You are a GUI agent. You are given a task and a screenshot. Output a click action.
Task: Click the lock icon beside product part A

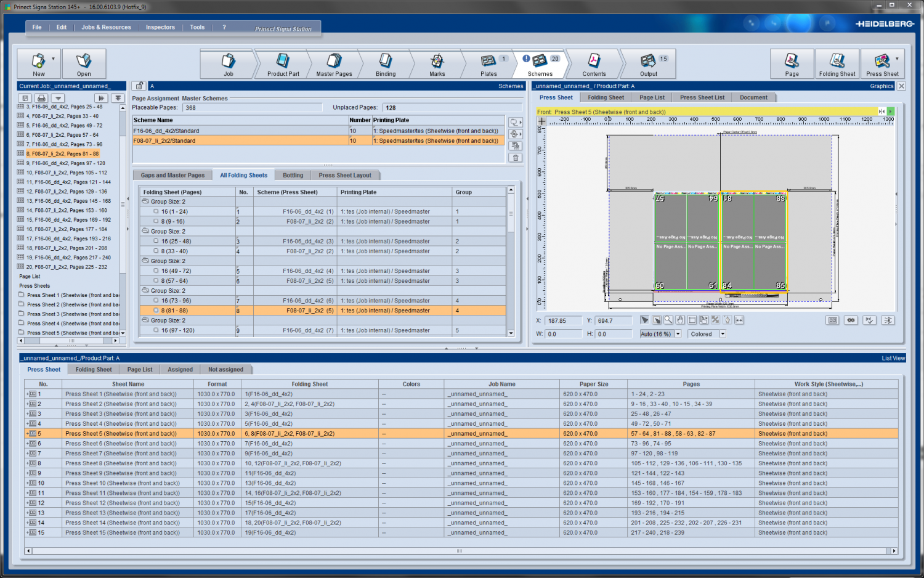139,86
